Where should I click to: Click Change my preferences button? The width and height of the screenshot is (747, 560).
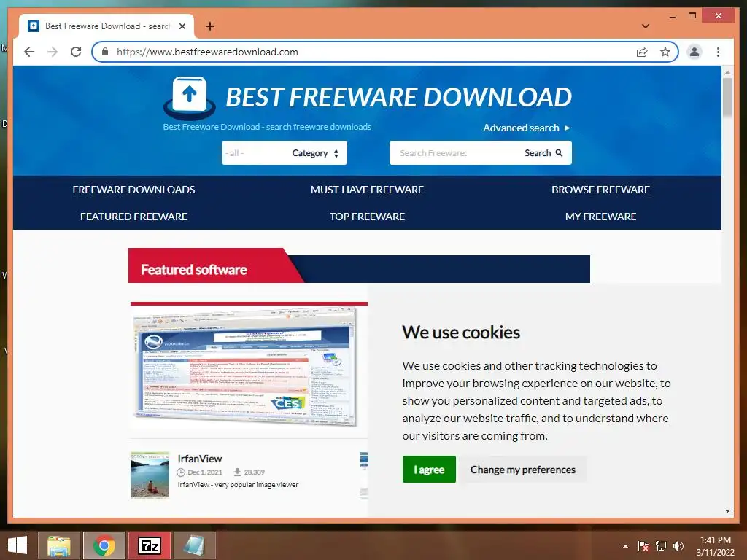coord(522,470)
